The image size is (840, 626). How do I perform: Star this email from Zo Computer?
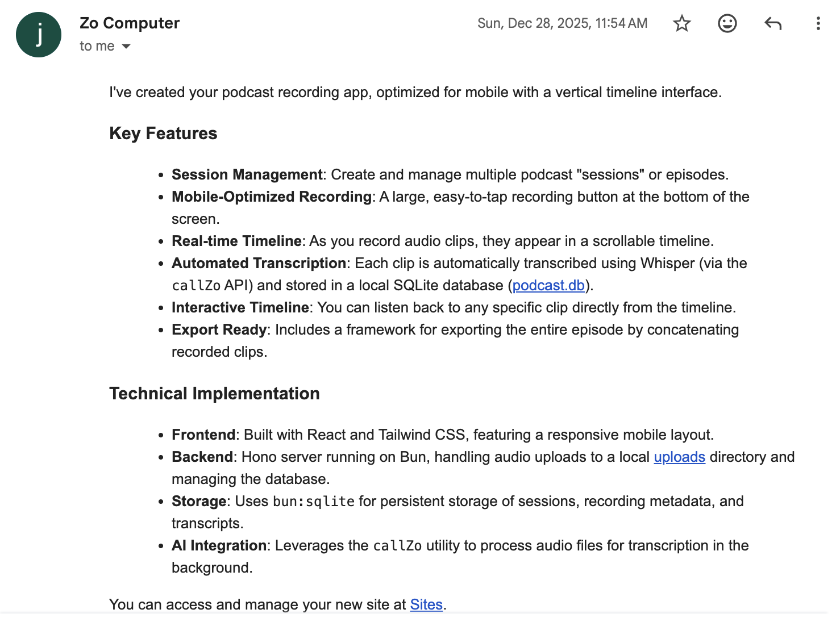(681, 24)
